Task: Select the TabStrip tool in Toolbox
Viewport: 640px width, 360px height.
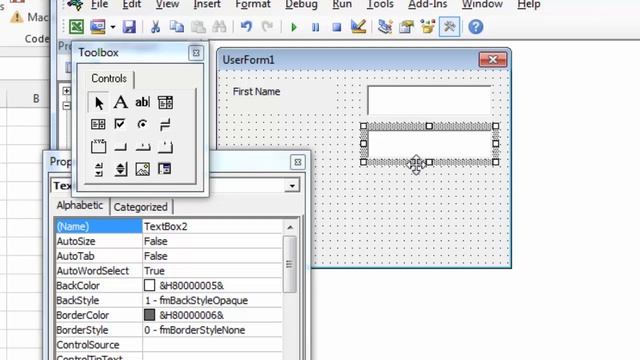Action: click(x=143, y=147)
